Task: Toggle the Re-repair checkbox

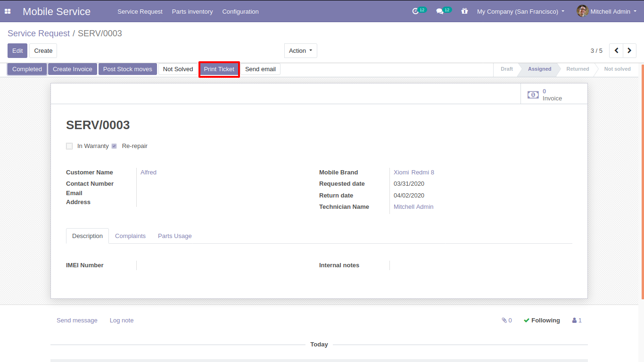Action: coord(114,146)
